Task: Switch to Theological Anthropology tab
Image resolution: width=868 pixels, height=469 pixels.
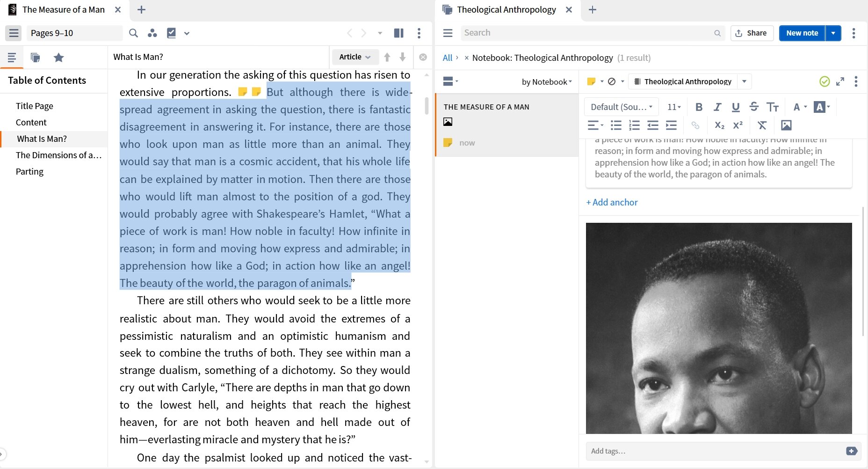Action: pos(506,9)
